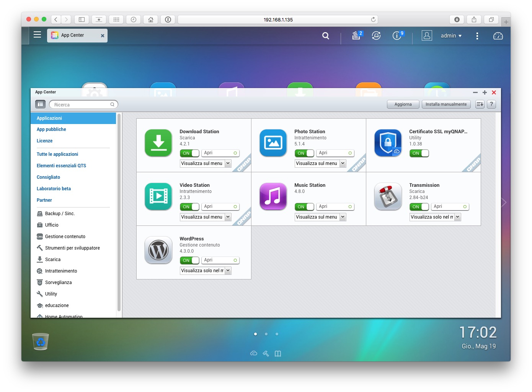Viewport: 532px width, 392px height.
Task: Select Applicazioni in the sidebar
Action: [73, 118]
